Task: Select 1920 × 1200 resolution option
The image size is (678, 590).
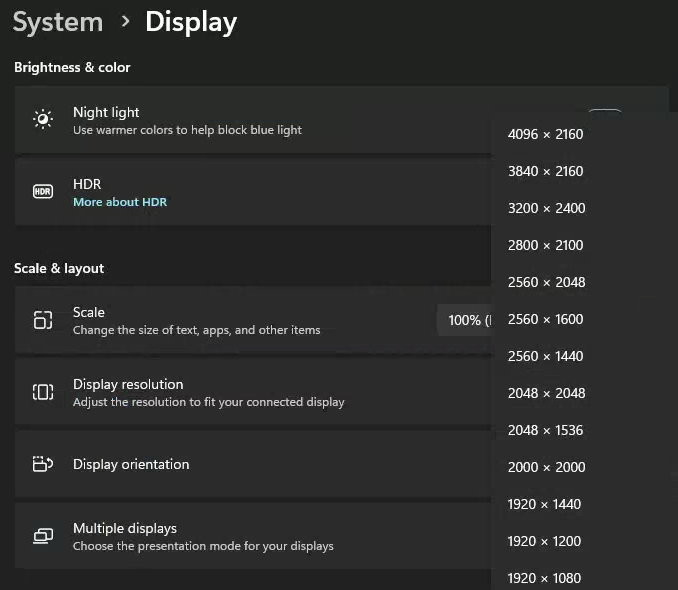Action: tap(545, 541)
